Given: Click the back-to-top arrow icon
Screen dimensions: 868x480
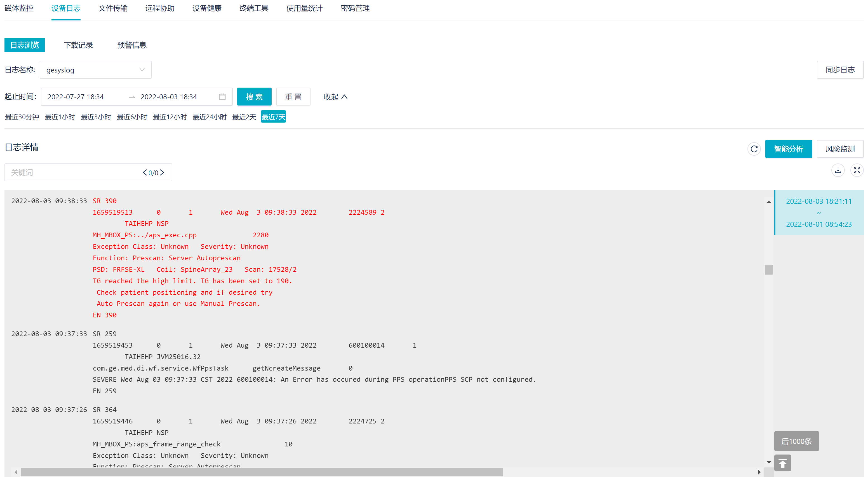Looking at the screenshot, I should pos(782,463).
